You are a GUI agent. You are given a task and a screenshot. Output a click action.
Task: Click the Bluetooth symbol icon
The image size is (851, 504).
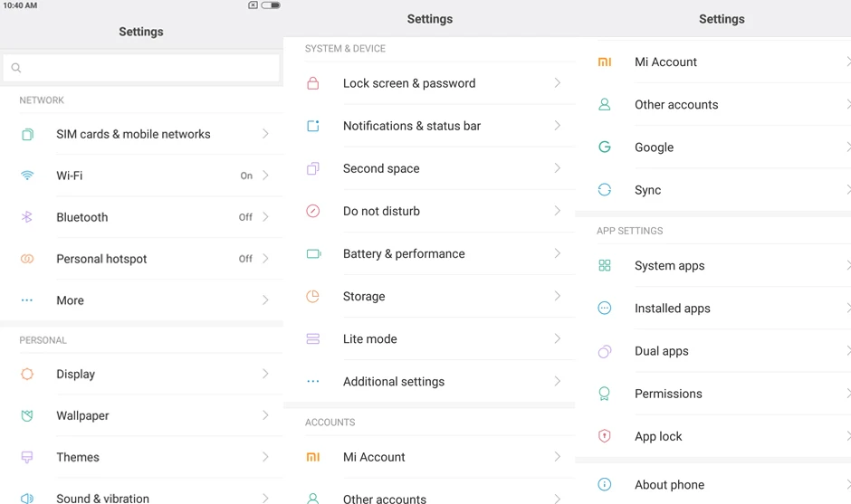pyautogui.click(x=27, y=217)
